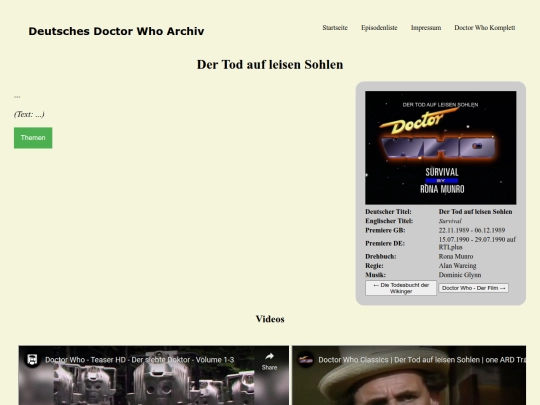Click Premiere DE date with RTLplus
The width and height of the screenshot is (540, 405).
(x=477, y=243)
